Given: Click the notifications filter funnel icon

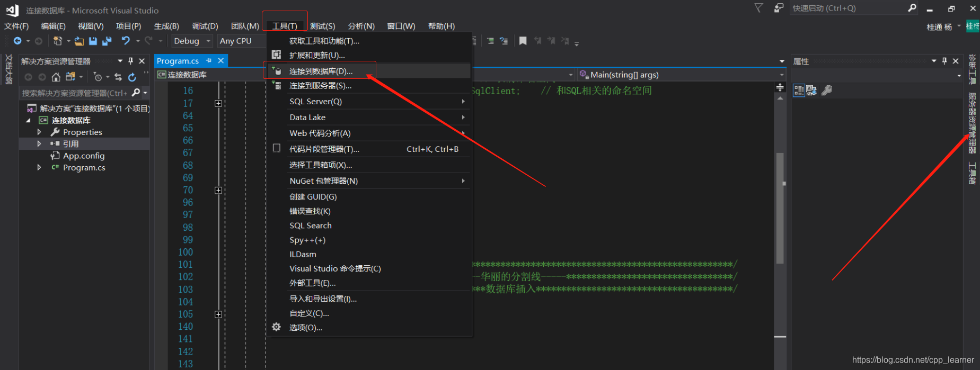Looking at the screenshot, I should [x=758, y=8].
